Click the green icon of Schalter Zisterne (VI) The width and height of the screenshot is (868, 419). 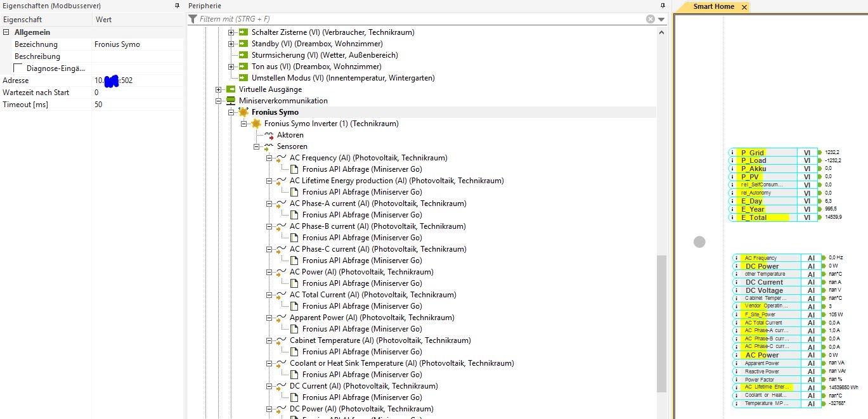(x=243, y=32)
